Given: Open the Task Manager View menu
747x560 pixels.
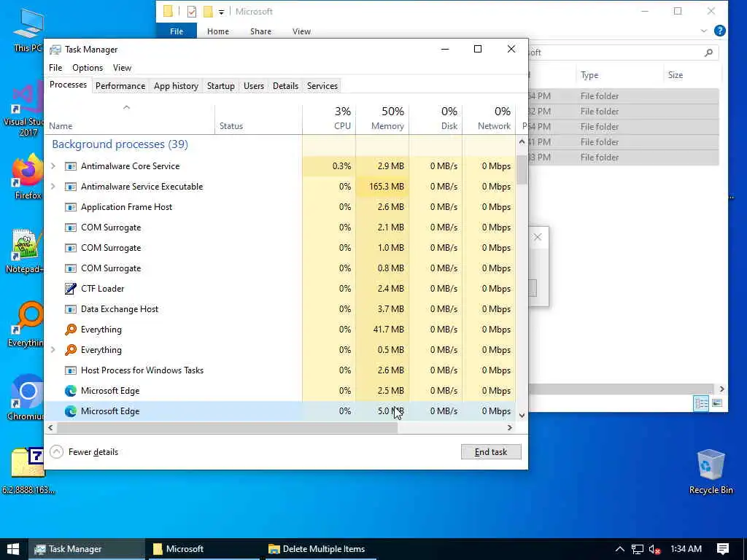Looking at the screenshot, I should [122, 68].
